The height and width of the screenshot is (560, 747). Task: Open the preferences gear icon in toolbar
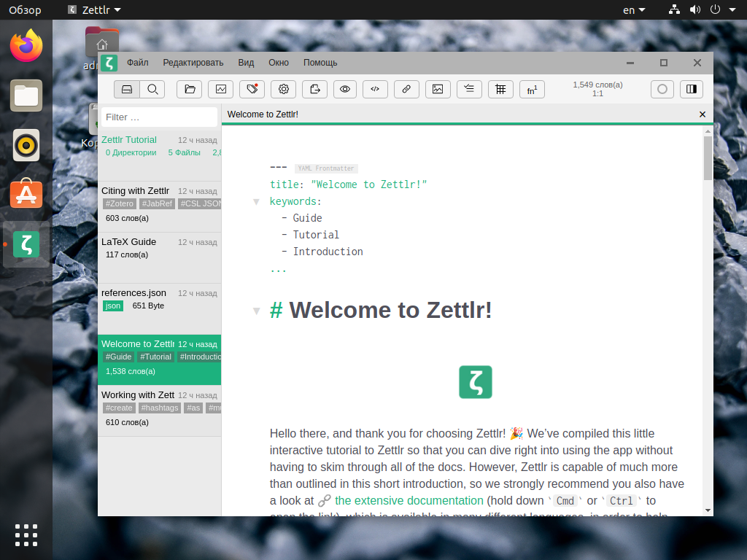point(284,89)
